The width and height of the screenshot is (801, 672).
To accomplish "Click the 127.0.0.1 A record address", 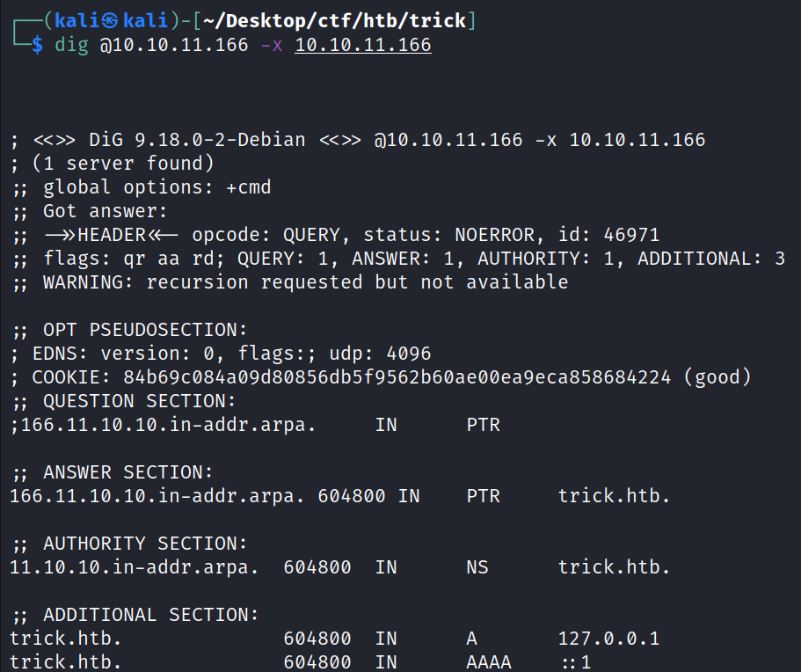I will (608, 639).
